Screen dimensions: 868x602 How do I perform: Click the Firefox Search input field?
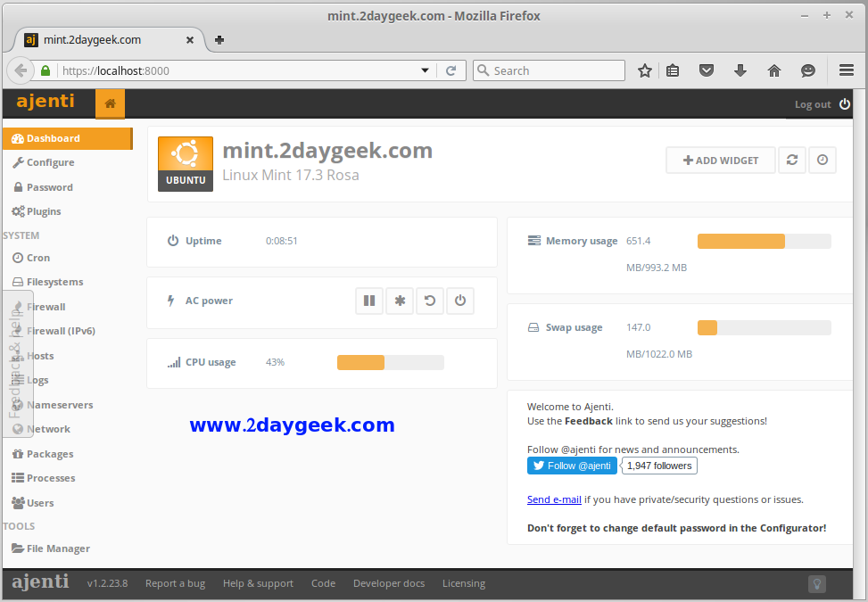[x=549, y=70]
